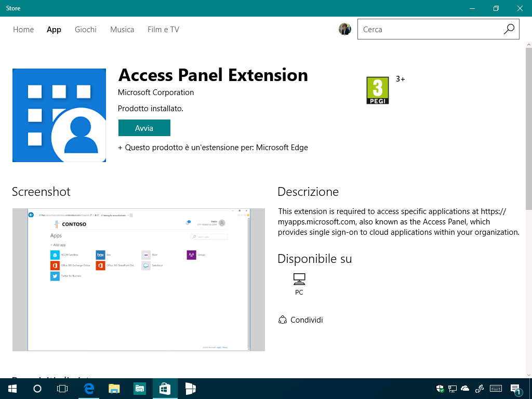This screenshot has width=532, height=399.
Task: Open the Contoso screenshot thumbnail
Action: tap(138, 280)
